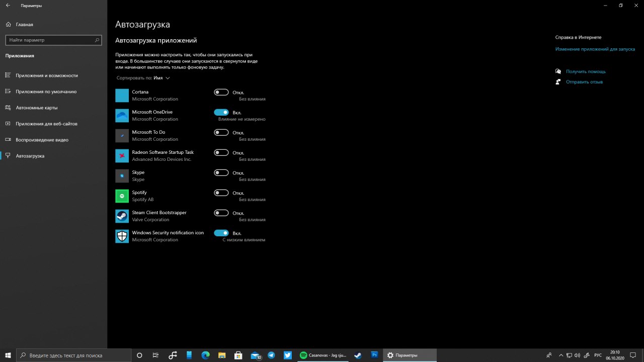Image resolution: width=644 pixels, height=362 pixels.
Task: Click the get help chat icon
Action: coord(558,71)
